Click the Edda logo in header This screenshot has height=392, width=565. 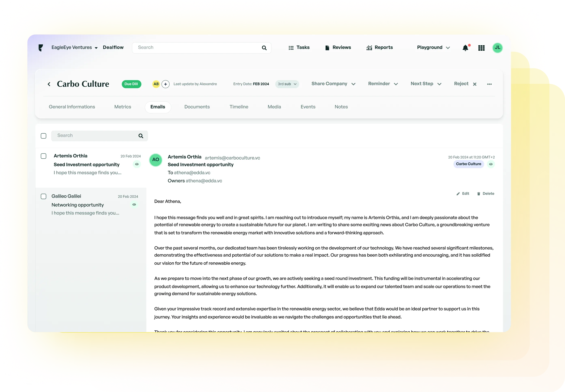[41, 48]
